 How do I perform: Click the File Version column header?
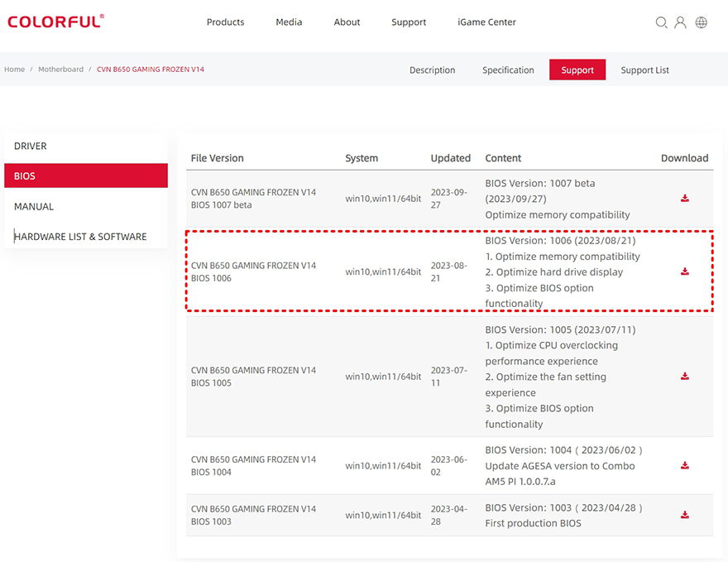click(x=218, y=158)
